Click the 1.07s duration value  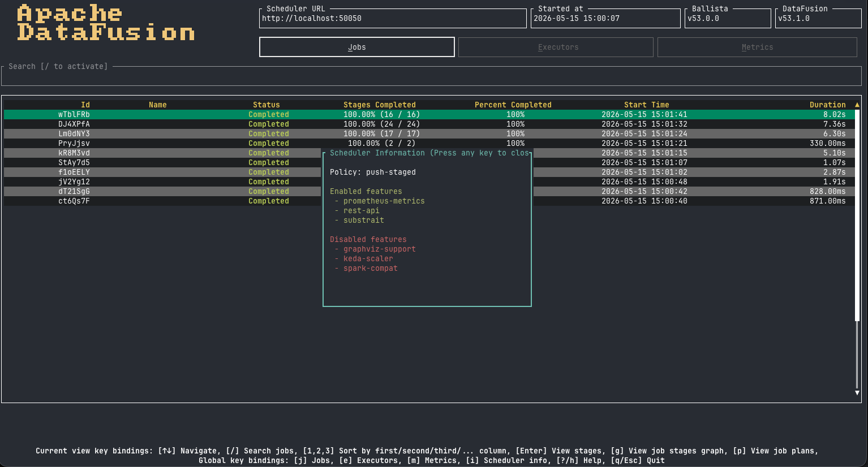point(835,162)
